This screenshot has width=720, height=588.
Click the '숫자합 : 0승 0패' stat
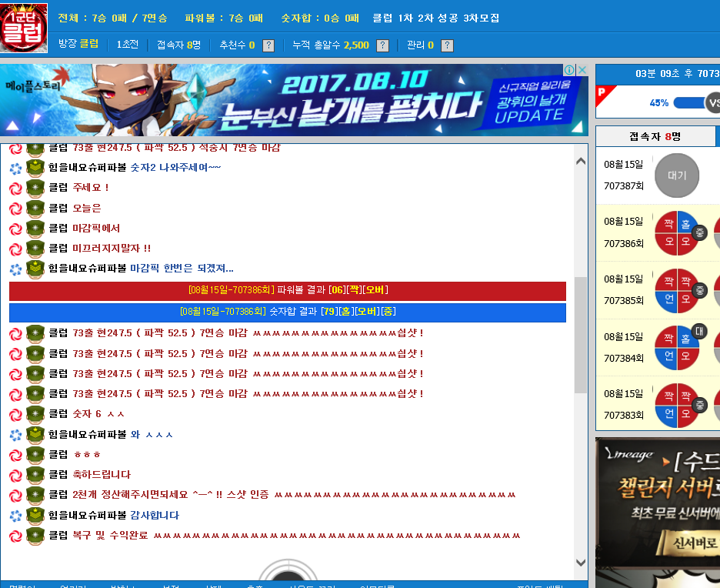tap(320, 18)
